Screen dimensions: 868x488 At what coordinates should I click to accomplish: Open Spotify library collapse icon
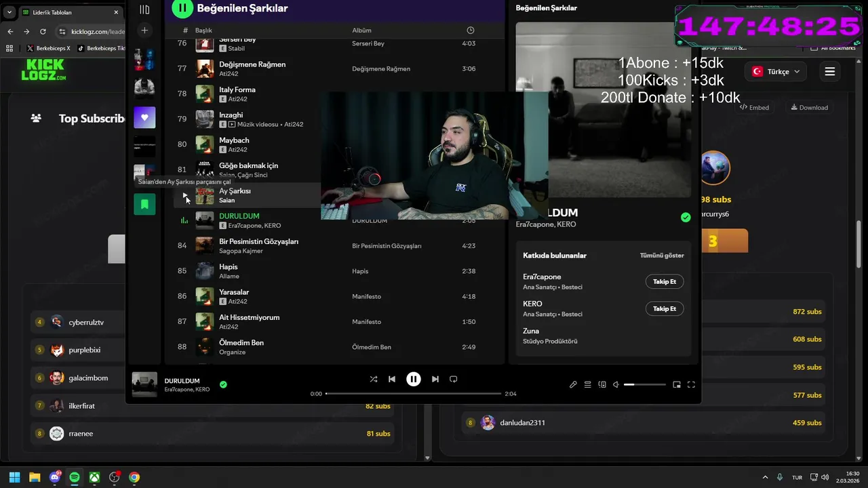144,9
